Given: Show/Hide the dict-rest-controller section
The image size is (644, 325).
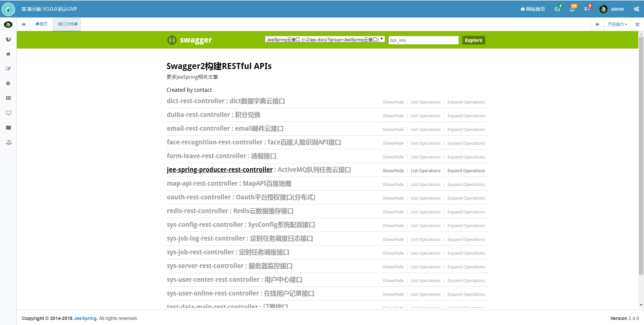Looking at the screenshot, I should pos(393,102).
